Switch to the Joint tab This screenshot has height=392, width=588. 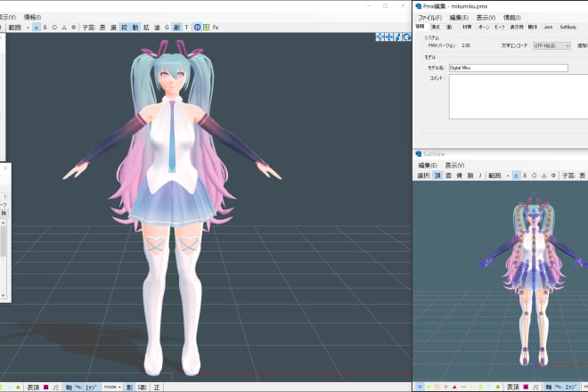(x=548, y=27)
